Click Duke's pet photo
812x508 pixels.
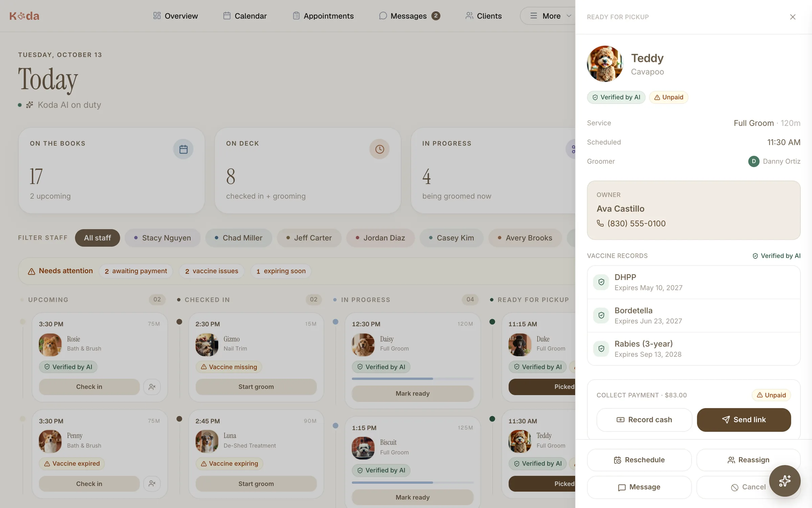tap(520, 345)
